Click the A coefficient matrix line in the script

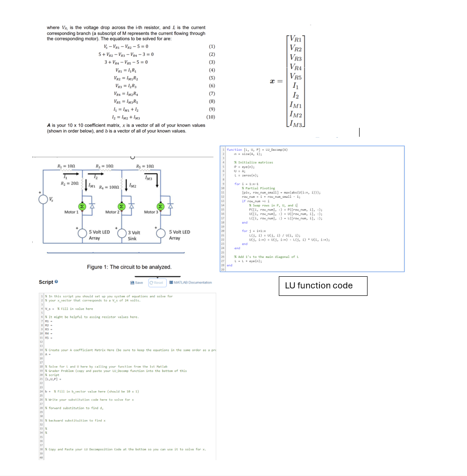[x=49, y=353]
